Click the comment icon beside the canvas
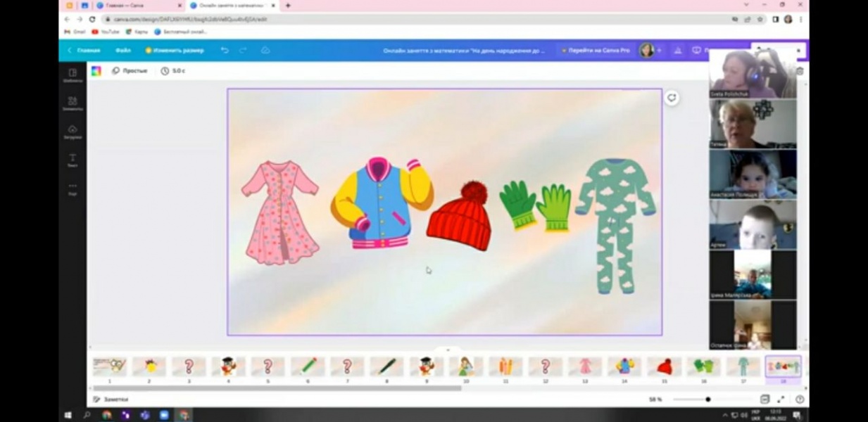This screenshot has width=868, height=422. point(672,98)
